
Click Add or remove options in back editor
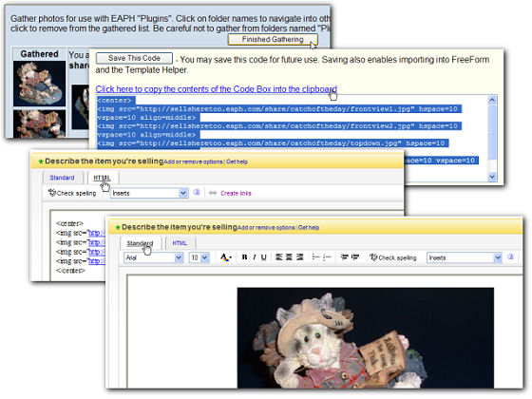click(193, 161)
